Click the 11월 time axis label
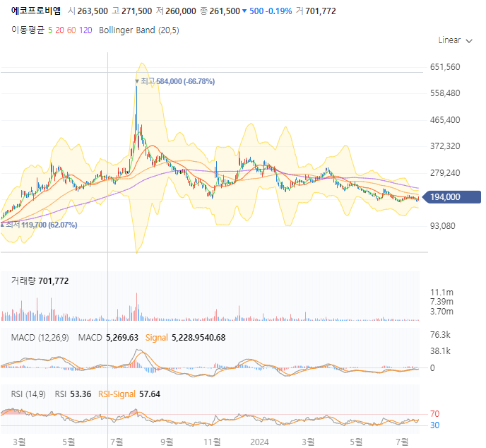486x448 pixels. pos(212,442)
